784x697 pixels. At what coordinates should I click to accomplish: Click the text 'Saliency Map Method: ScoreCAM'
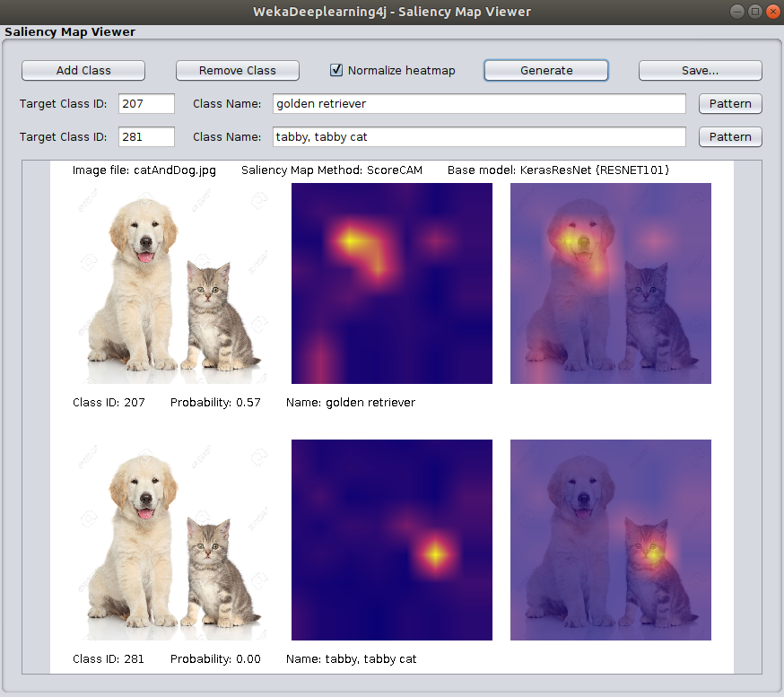click(x=332, y=170)
